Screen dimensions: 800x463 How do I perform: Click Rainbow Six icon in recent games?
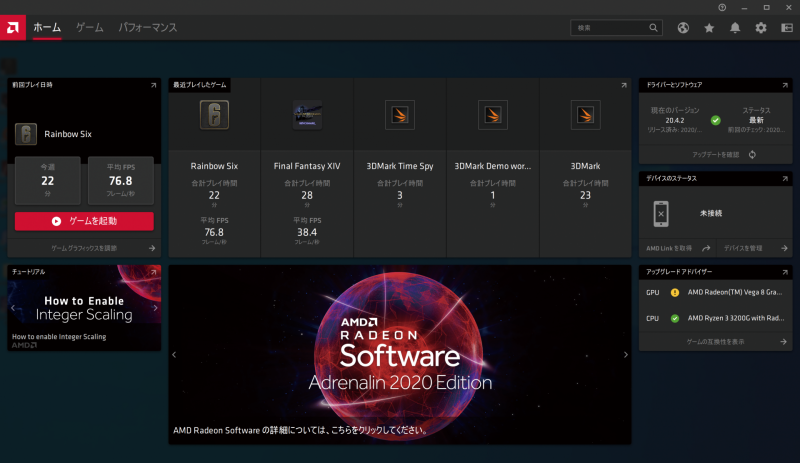coord(214,114)
